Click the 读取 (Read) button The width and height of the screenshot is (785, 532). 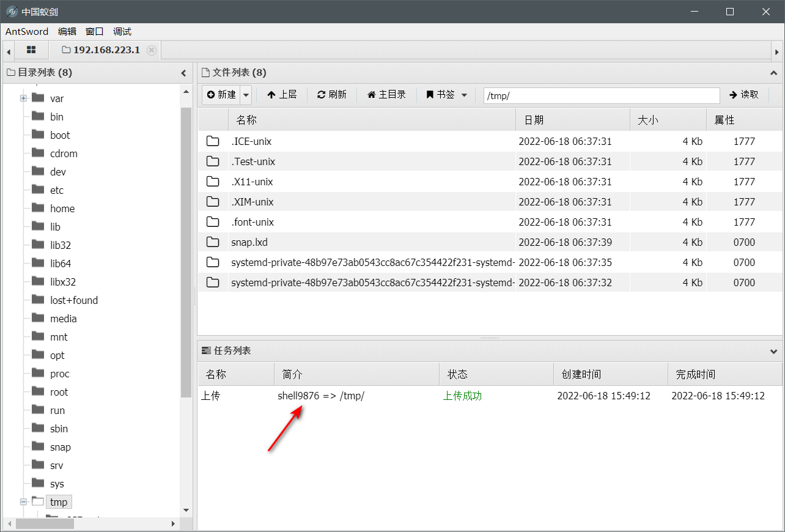point(744,95)
